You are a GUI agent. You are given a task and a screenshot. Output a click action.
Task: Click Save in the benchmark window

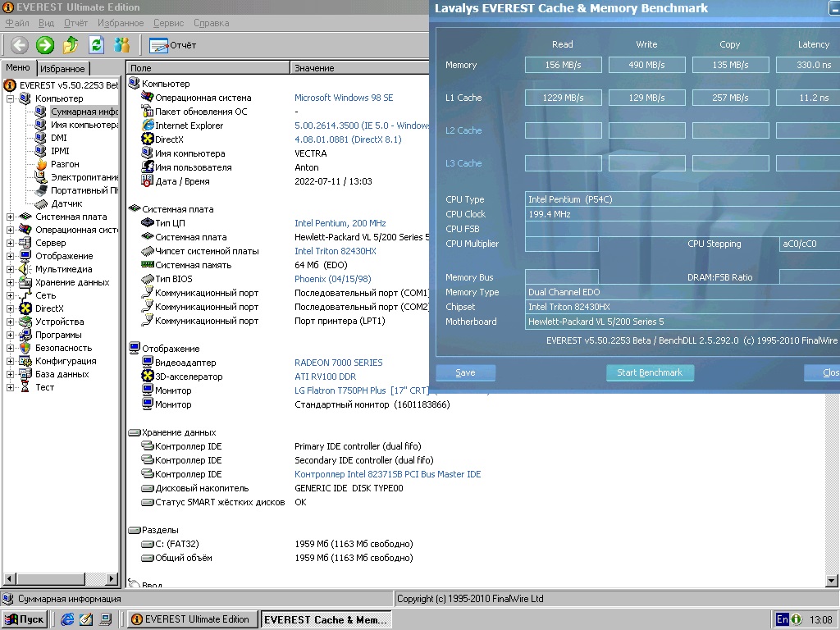coord(465,372)
